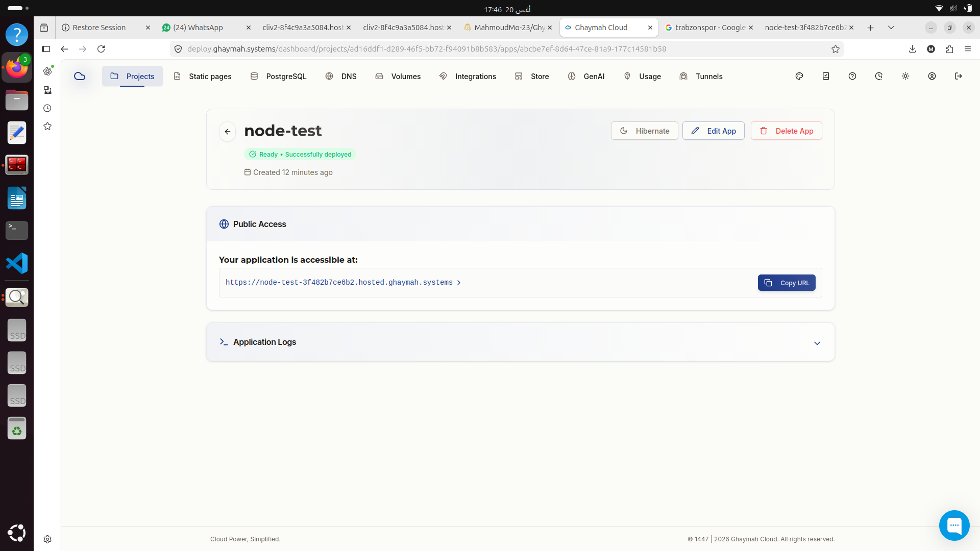Screen dimensions: 980x551
Task: Go back using the arrow beside node-test
Action: point(228,132)
